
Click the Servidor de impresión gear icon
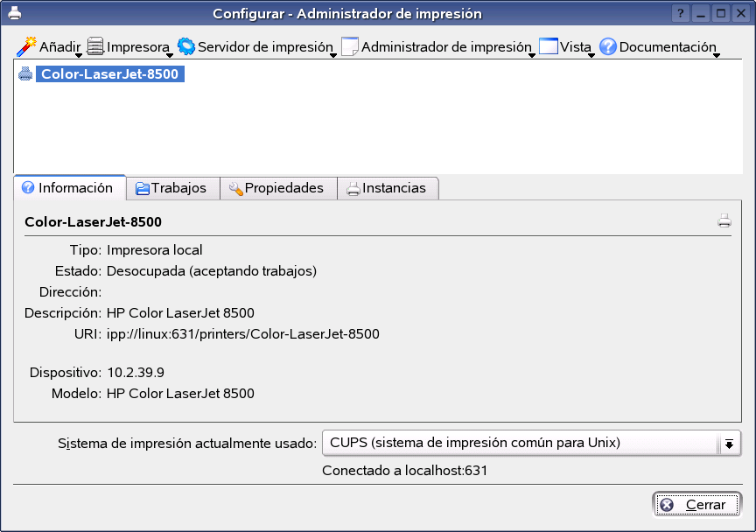click(x=186, y=46)
